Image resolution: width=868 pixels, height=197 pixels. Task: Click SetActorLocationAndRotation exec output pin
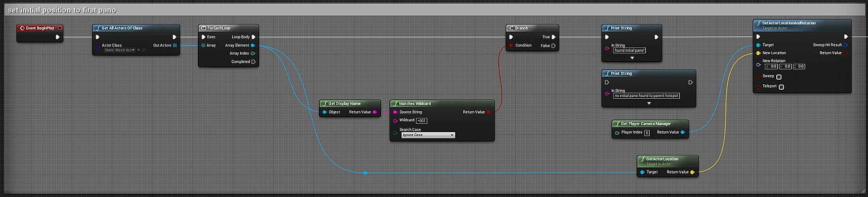846,36
